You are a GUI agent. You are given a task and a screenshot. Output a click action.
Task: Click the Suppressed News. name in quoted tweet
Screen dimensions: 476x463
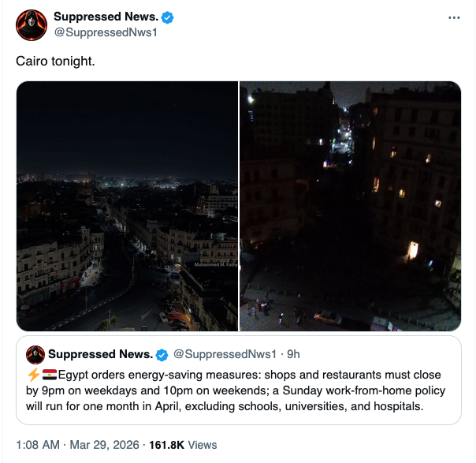point(100,354)
